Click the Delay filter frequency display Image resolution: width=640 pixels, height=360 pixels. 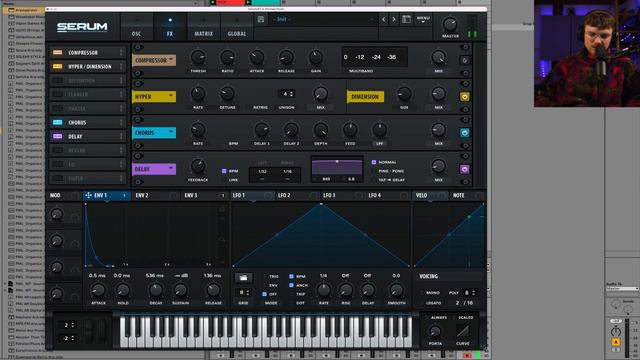point(326,179)
